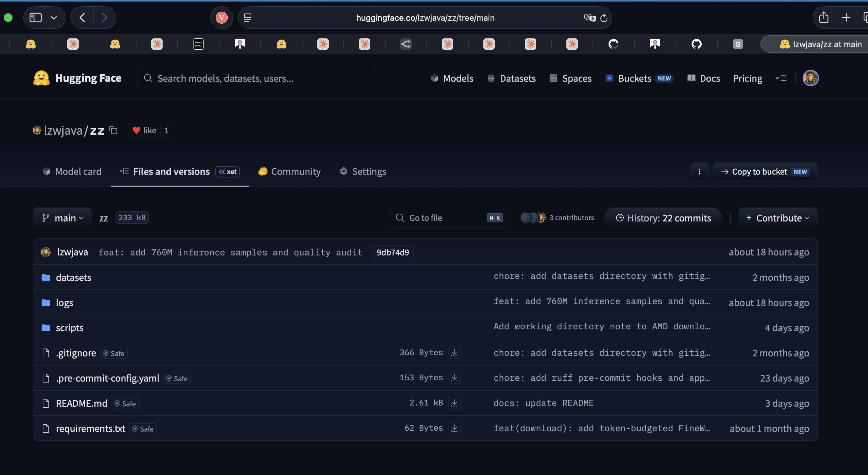Click the zz path breadcrumb
This screenshot has width=868, height=475.
[103, 218]
